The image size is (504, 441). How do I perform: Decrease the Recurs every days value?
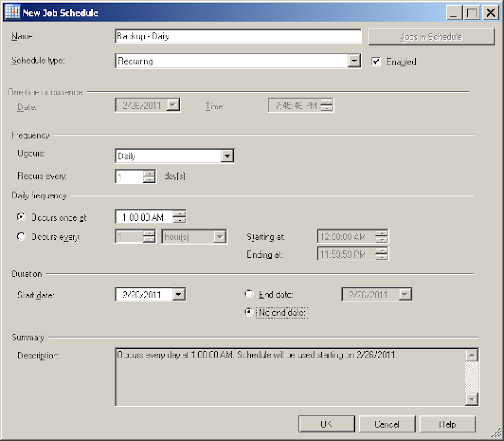click(x=149, y=180)
